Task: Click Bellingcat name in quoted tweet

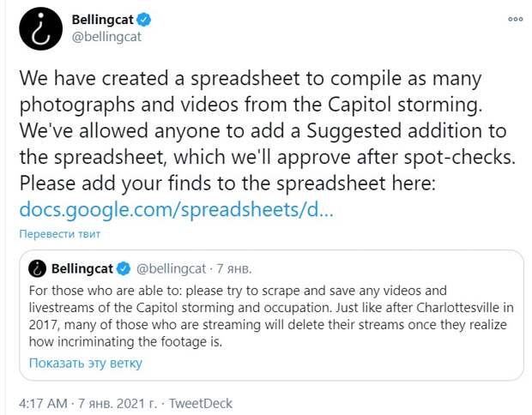Action: coord(82,269)
